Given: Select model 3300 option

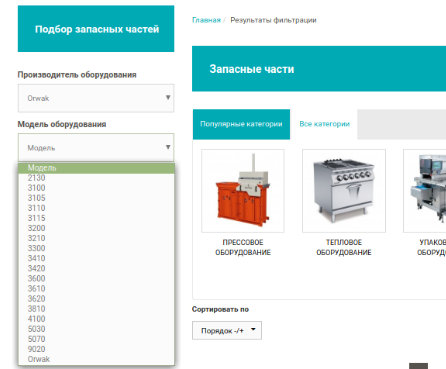Looking at the screenshot, I should tap(96, 248).
